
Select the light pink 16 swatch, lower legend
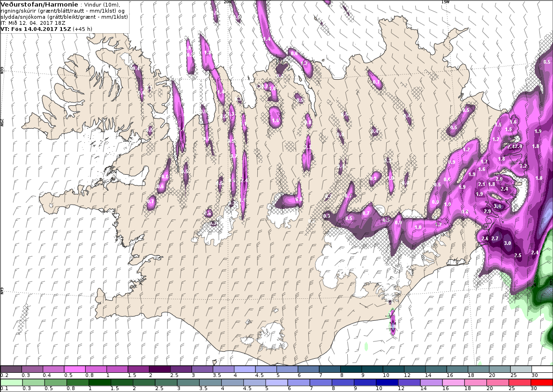453,383
